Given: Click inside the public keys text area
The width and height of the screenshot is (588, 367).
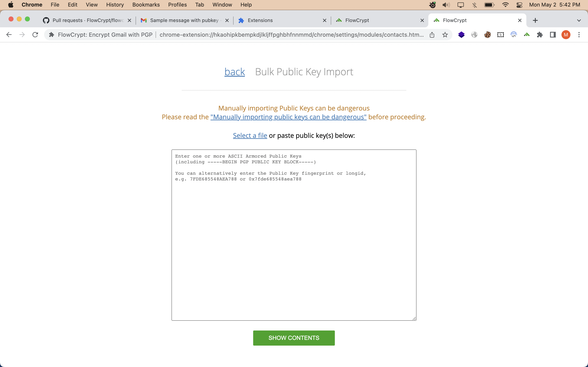Looking at the screenshot, I should (294, 243).
